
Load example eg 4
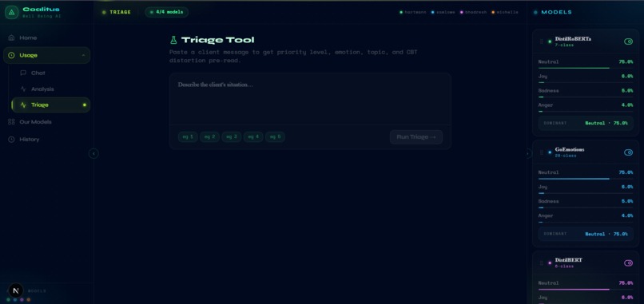(x=253, y=137)
